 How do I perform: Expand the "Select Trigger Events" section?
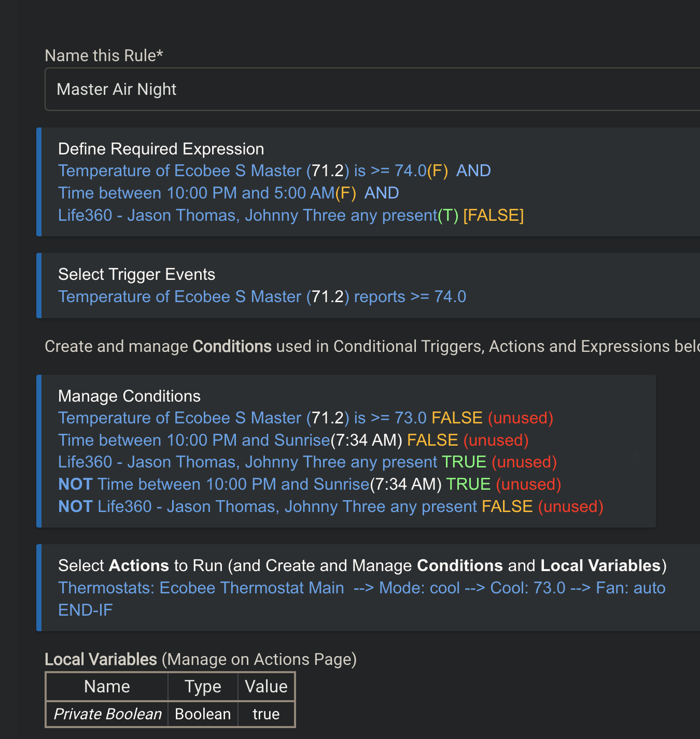(136, 274)
